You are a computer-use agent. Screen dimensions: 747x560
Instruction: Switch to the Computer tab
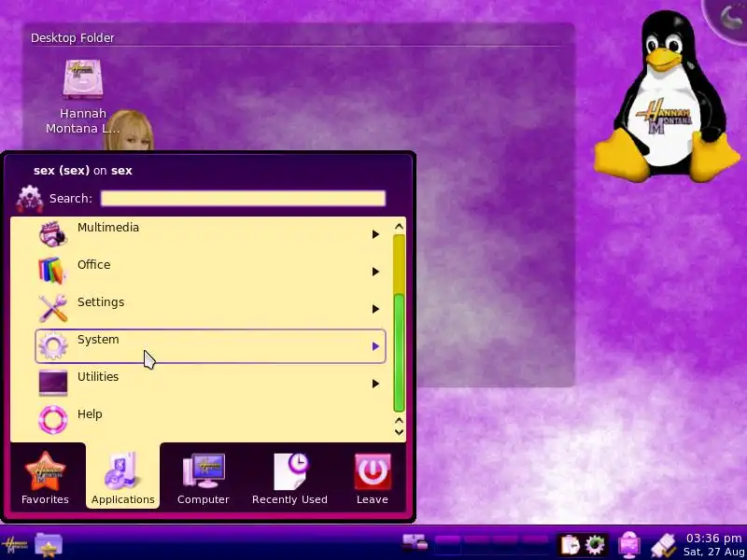[x=204, y=478]
